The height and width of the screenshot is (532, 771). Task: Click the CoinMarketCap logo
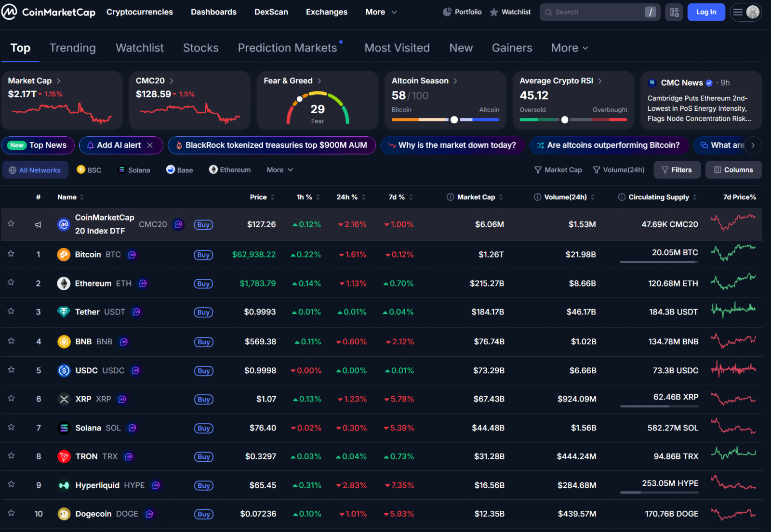coord(48,12)
